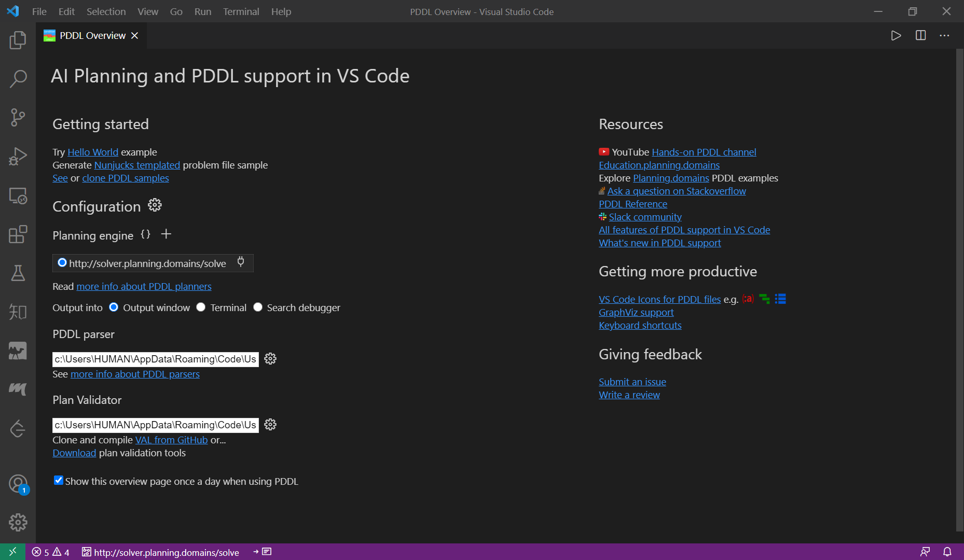The image size is (964, 560).
Task: Open remote window indicator in status bar
Action: (12, 552)
